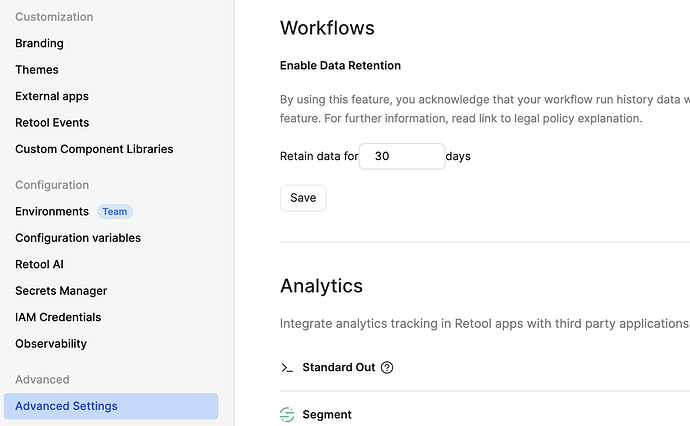Click the Customization section heading
The width and height of the screenshot is (690, 426).
pyautogui.click(x=54, y=17)
